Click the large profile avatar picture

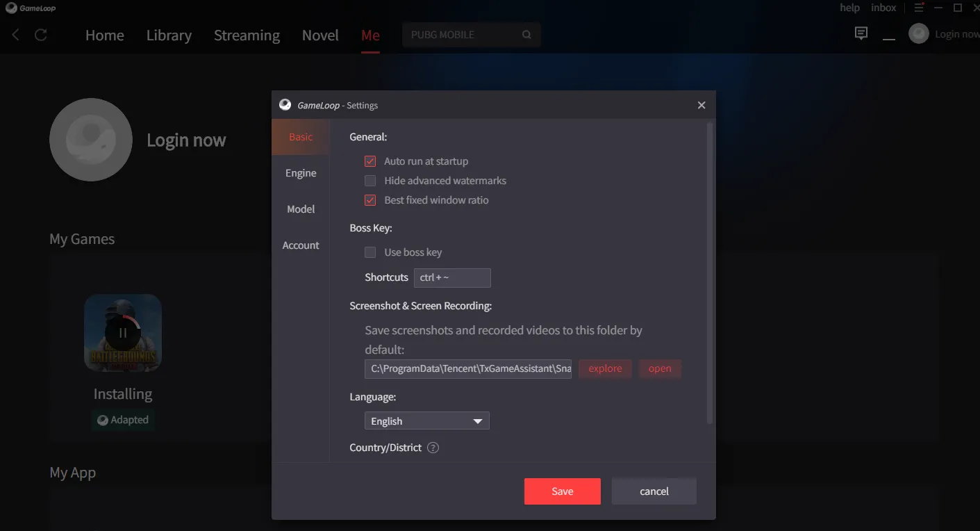click(x=91, y=140)
